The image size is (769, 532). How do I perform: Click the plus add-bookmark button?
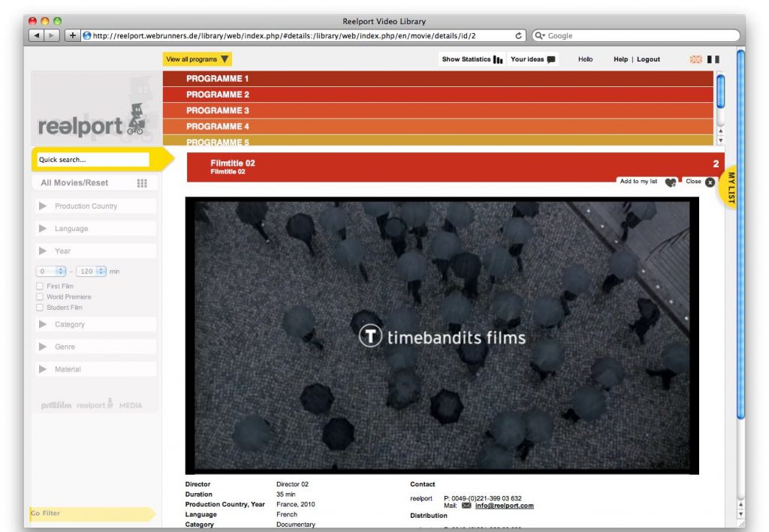pyautogui.click(x=73, y=35)
